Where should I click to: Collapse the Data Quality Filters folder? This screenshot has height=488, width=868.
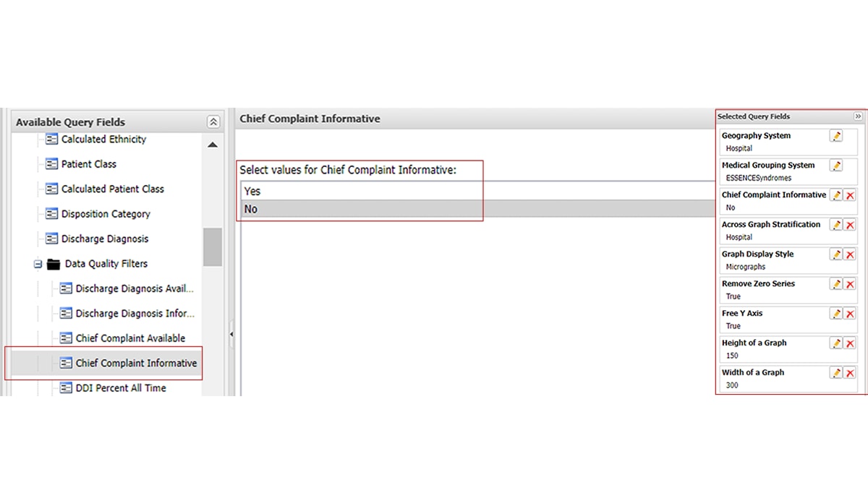click(38, 265)
